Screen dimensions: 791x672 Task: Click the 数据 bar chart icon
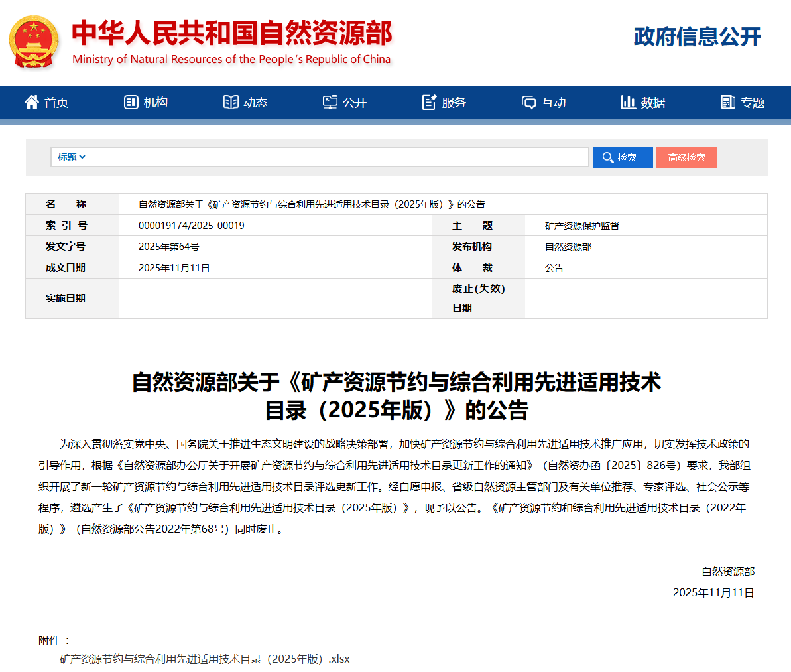click(x=628, y=102)
